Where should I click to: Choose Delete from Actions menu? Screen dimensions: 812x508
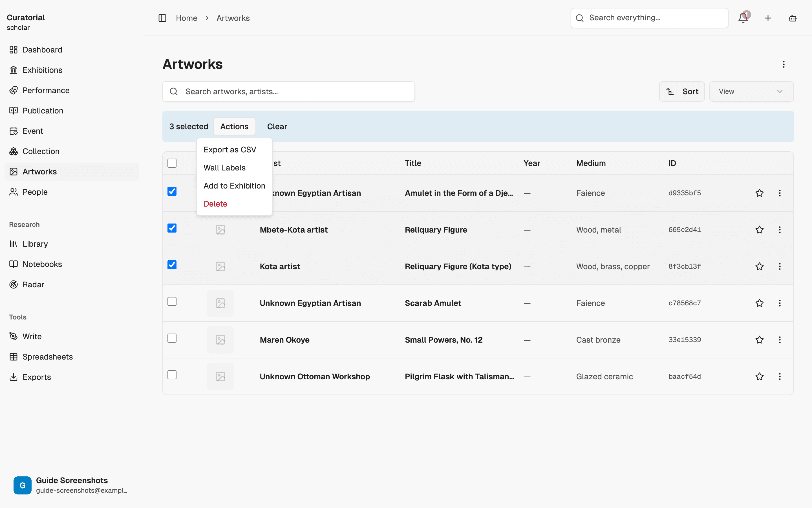(234, 203)
